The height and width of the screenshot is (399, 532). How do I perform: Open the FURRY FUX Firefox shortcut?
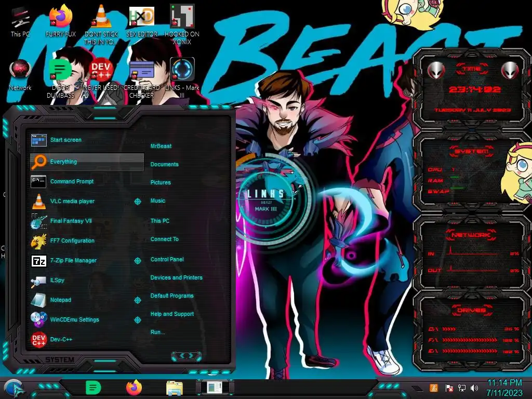click(x=60, y=22)
